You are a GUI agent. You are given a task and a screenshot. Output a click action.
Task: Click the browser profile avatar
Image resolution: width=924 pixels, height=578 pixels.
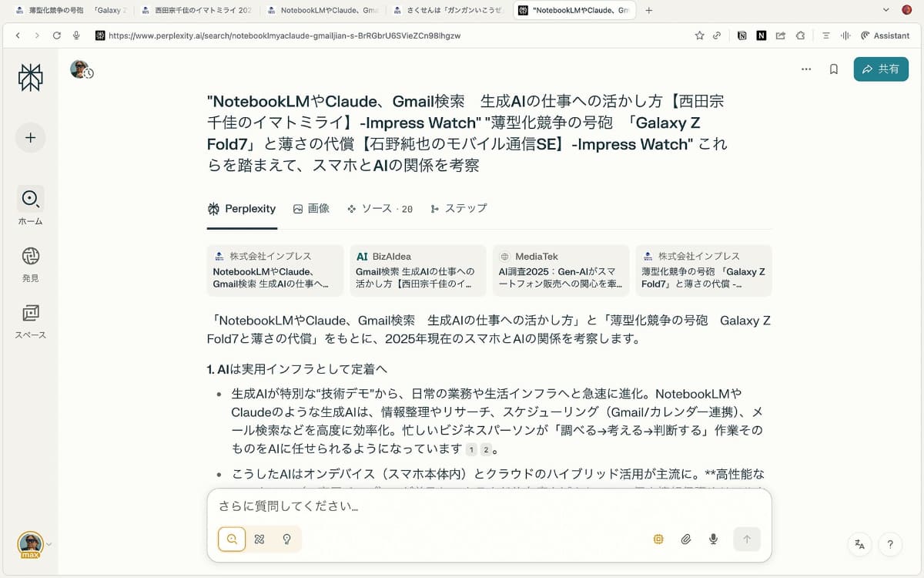pos(906,11)
